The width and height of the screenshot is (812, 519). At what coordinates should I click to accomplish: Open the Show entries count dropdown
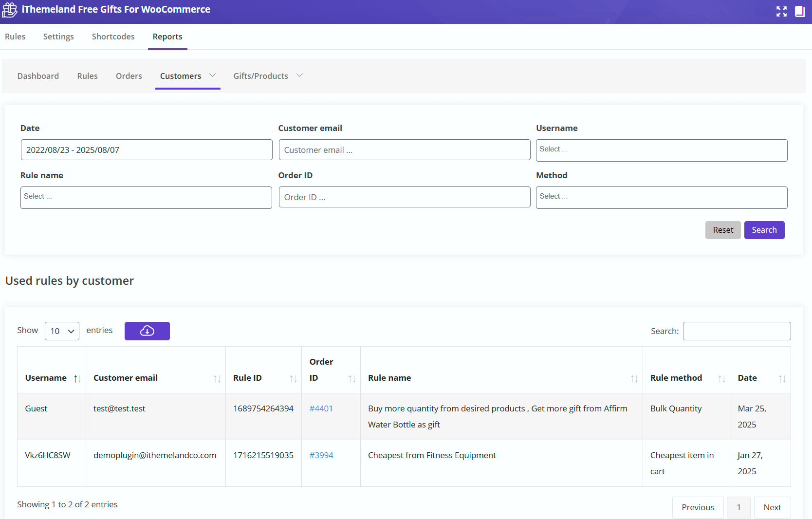62,331
